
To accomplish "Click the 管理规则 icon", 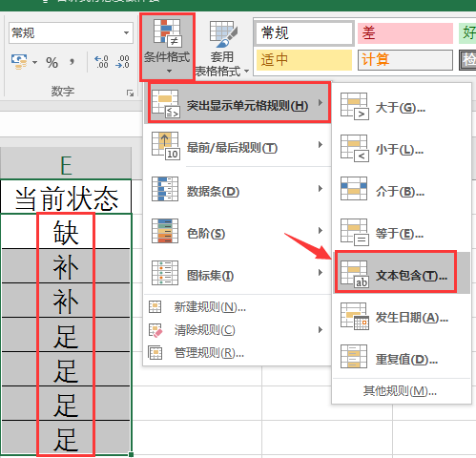I will [x=155, y=353].
